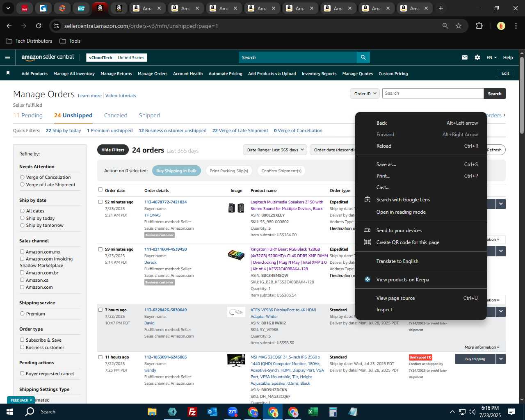The image size is (525, 420).
Task: Close the FEEDBACK badge with its X
Action: (31, 400)
